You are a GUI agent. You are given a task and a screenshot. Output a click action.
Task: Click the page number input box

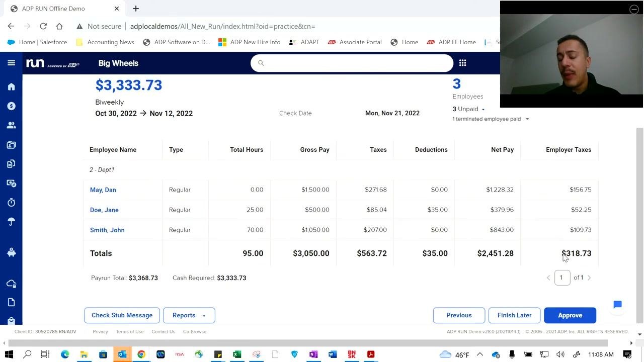562,278
